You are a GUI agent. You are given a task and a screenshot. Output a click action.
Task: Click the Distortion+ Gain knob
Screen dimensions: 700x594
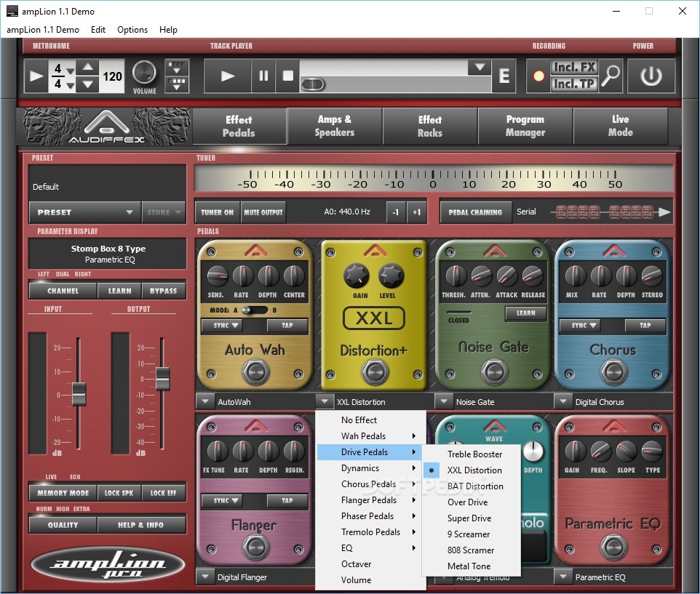point(357,275)
